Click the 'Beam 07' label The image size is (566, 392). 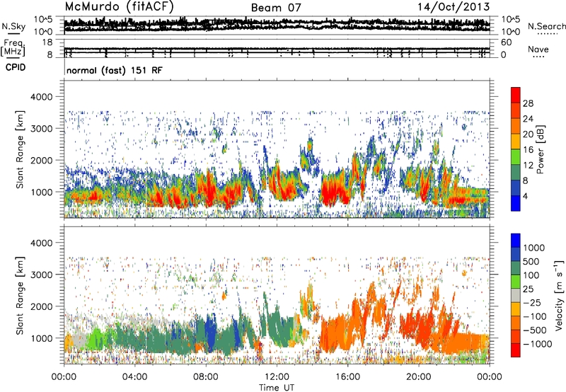coord(276,8)
